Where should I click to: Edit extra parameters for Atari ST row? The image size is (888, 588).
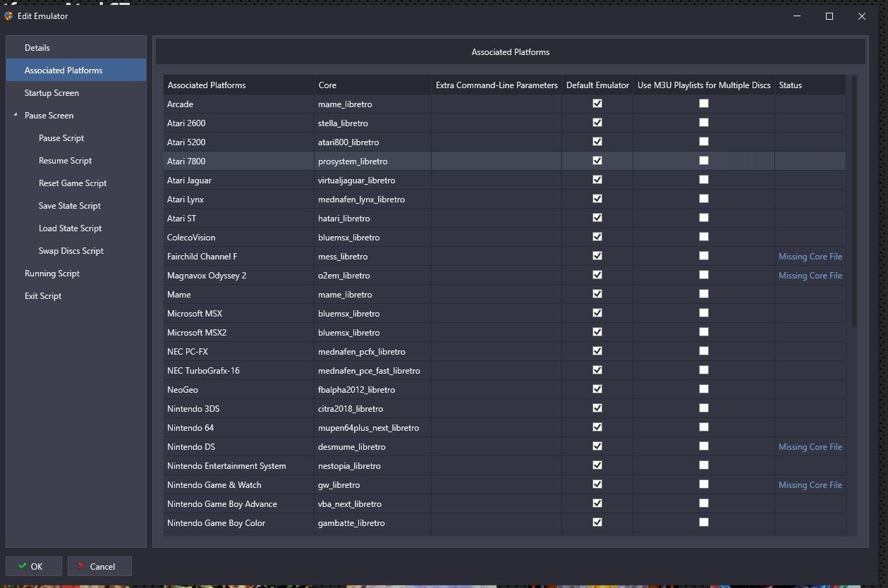[x=497, y=219]
